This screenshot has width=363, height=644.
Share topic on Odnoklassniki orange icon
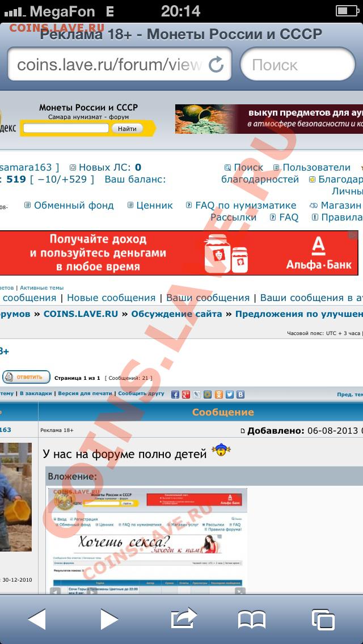point(219,395)
